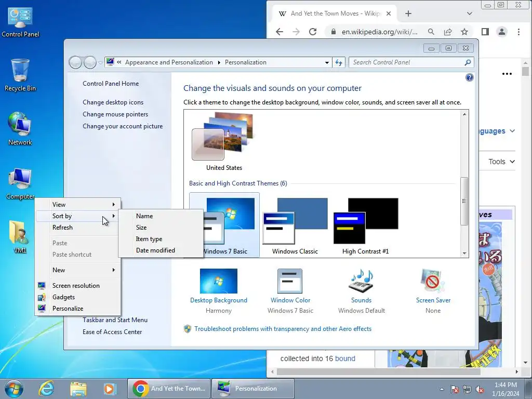Screen dimensions: 532x399
Task: Choose Screen resolution from context menu
Action: tap(78, 286)
